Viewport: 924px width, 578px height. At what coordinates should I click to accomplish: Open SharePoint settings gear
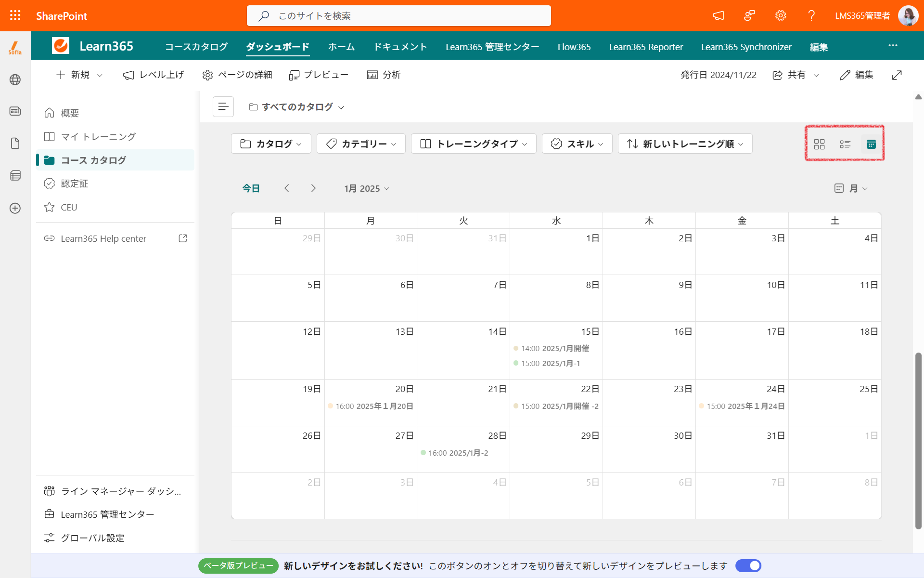(781, 15)
